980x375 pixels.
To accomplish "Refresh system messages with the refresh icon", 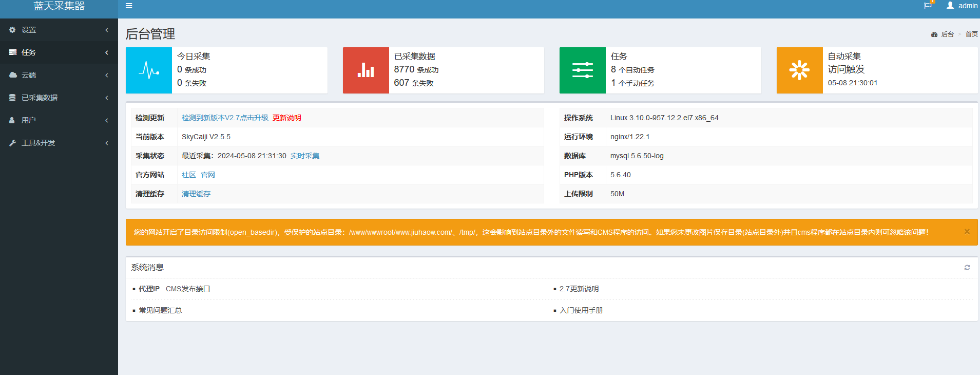I will pyautogui.click(x=967, y=268).
